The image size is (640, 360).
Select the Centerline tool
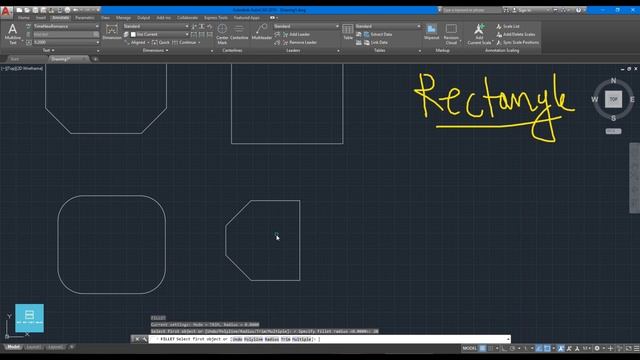click(239, 32)
